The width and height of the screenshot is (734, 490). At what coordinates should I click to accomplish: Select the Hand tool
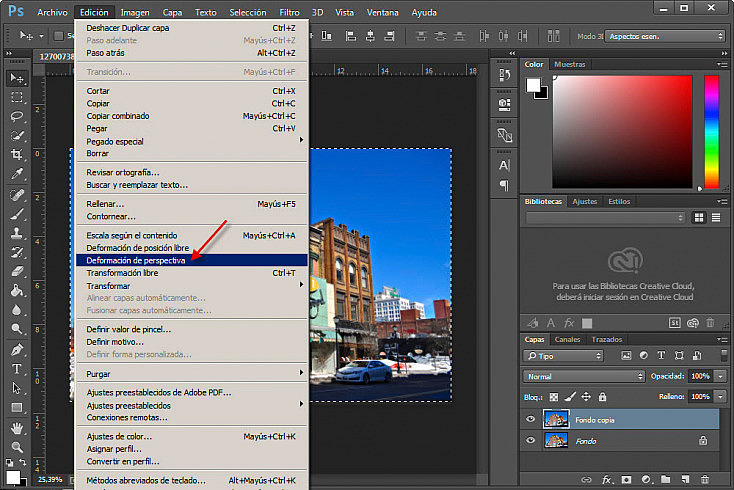click(x=17, y=428)
